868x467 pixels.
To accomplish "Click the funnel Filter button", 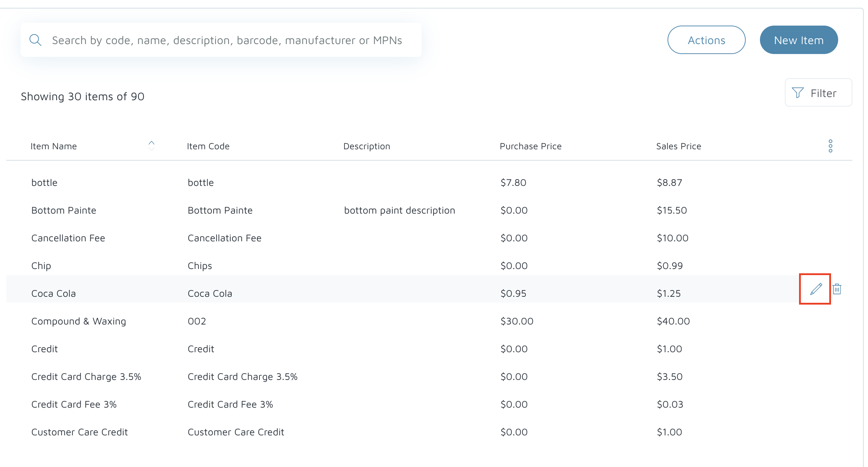I will coord(818,93).
